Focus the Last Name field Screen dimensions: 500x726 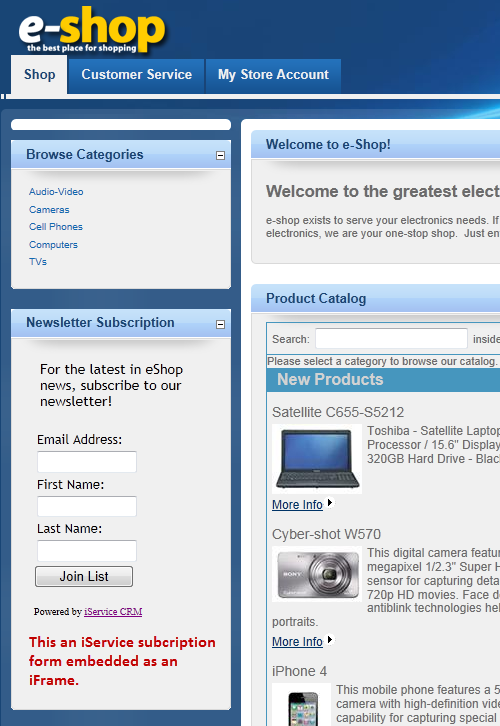click(87, 551)
